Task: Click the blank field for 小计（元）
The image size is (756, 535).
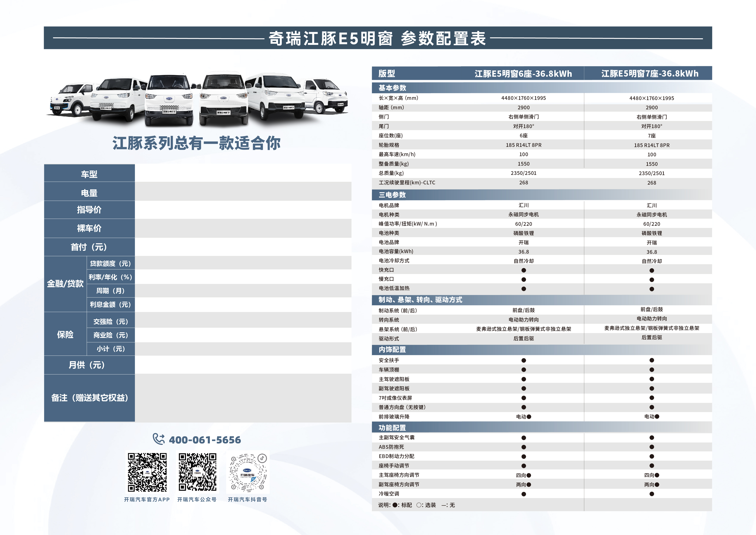Action: pyautogui.click(x=243, y=349)
